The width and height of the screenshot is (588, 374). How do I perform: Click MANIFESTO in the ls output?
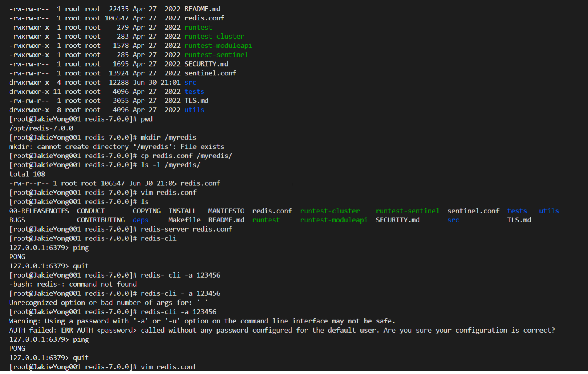(226, 211)
